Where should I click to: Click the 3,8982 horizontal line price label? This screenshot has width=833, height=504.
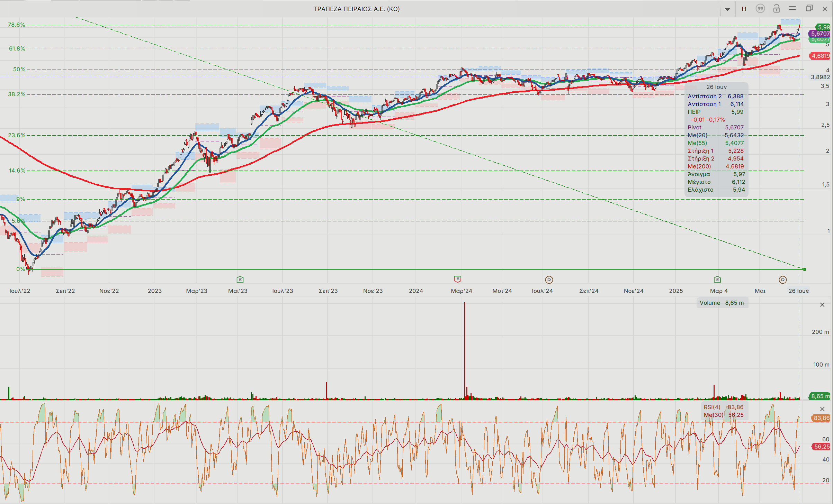point(820,77)
